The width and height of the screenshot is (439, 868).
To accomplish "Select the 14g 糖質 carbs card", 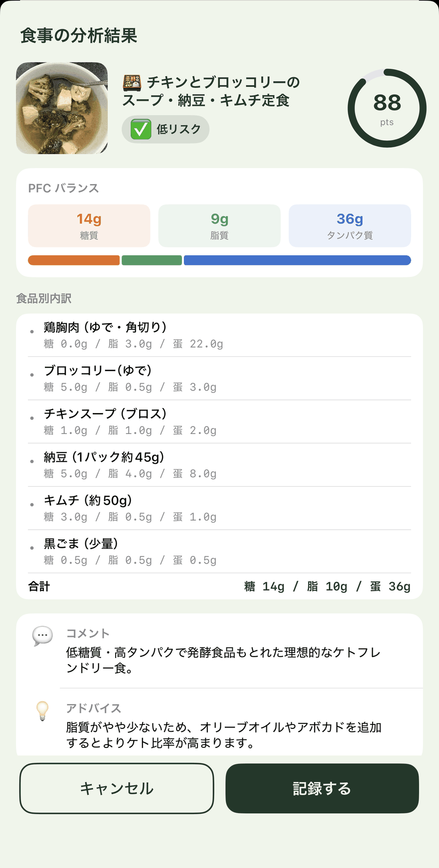I will point(89,226).
